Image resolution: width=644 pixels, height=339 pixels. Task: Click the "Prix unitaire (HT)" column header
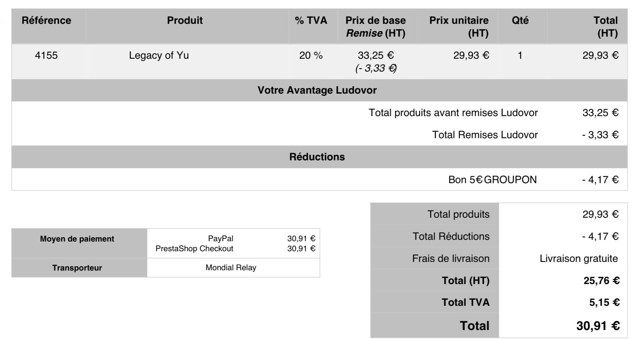coord(459,27)
